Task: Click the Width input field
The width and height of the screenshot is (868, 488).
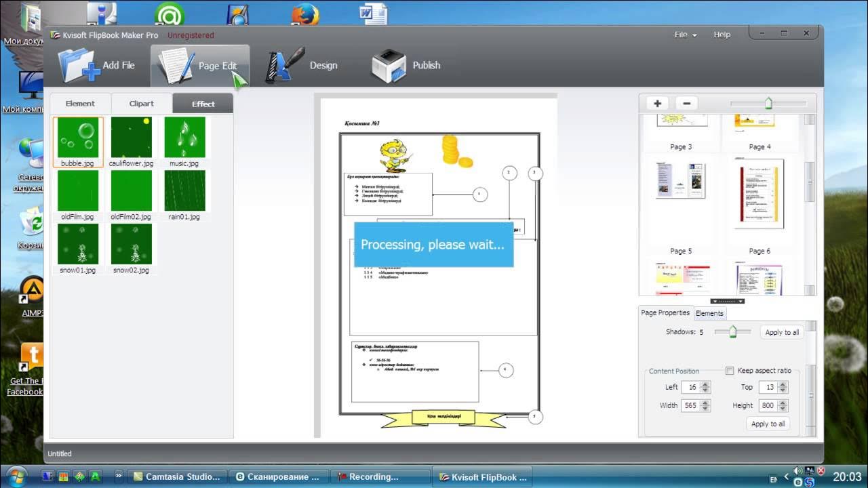Action: [x=691, y=405]
